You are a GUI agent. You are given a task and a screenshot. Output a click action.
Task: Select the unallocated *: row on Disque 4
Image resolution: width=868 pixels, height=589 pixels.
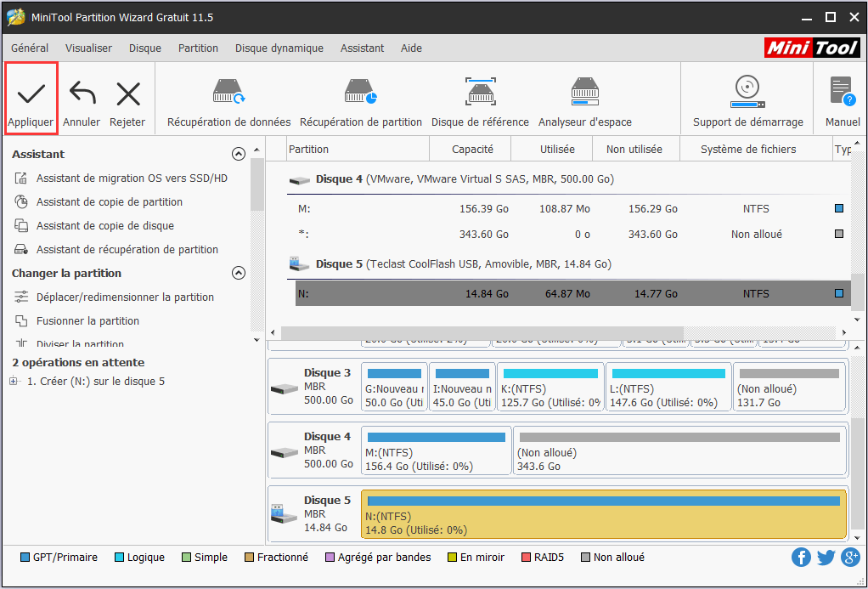pos(573,235)
